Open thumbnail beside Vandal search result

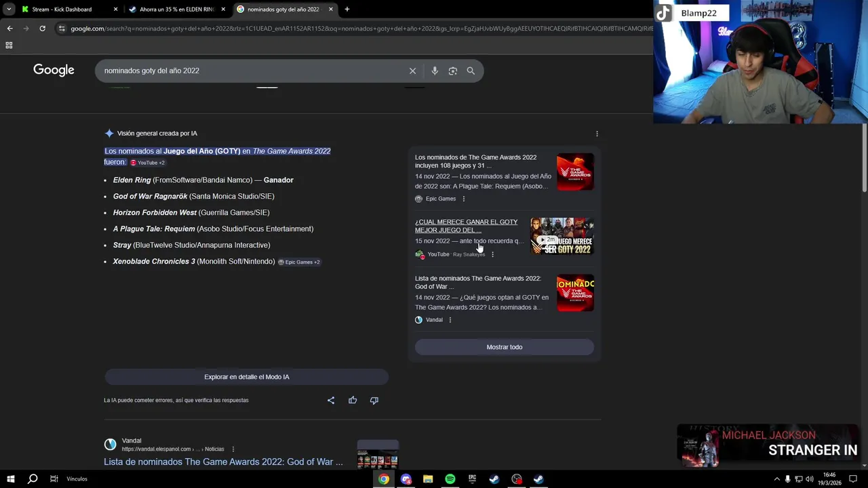(378, 454)
